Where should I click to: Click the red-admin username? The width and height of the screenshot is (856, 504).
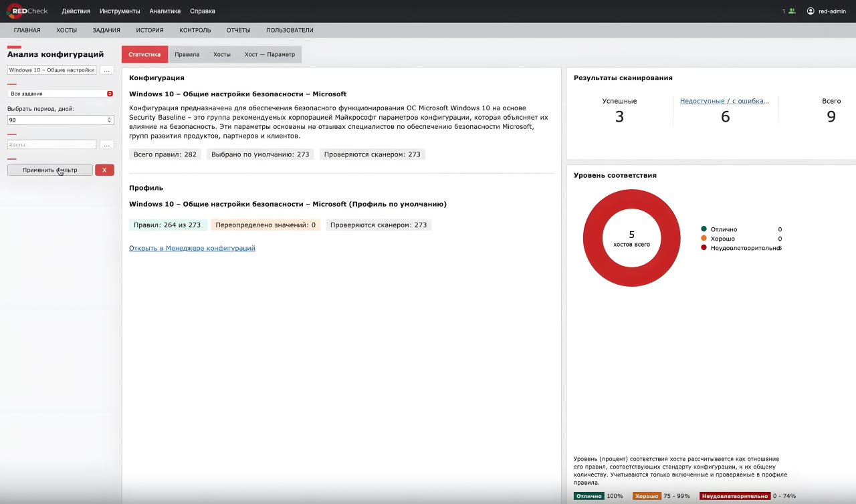coord(832,11)
